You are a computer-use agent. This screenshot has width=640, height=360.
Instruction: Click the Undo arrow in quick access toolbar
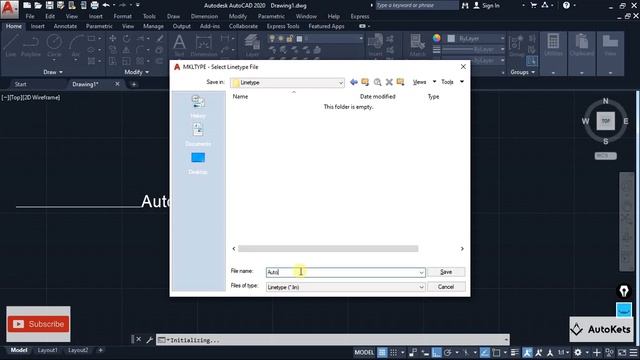click(106, 5)
